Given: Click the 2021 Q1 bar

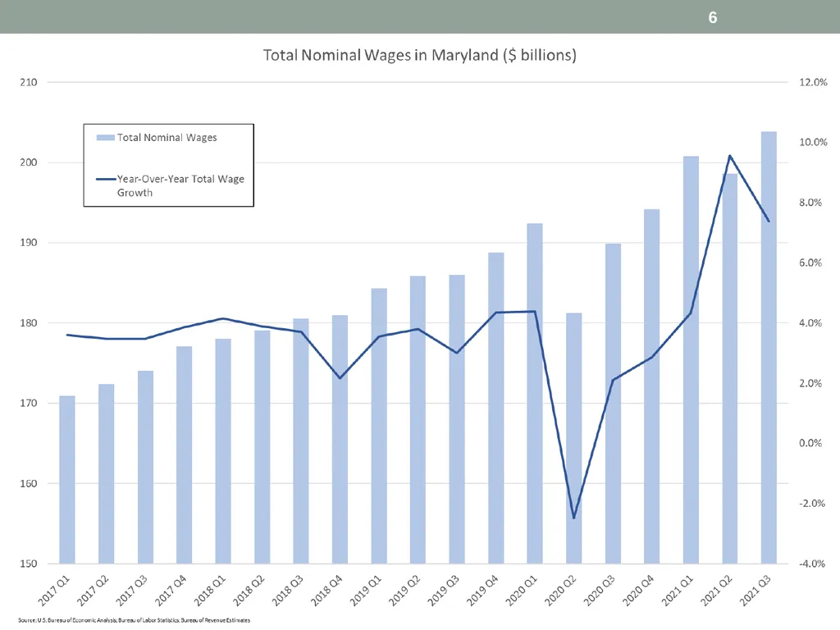Looking at the screenshot, I should 691,359.
